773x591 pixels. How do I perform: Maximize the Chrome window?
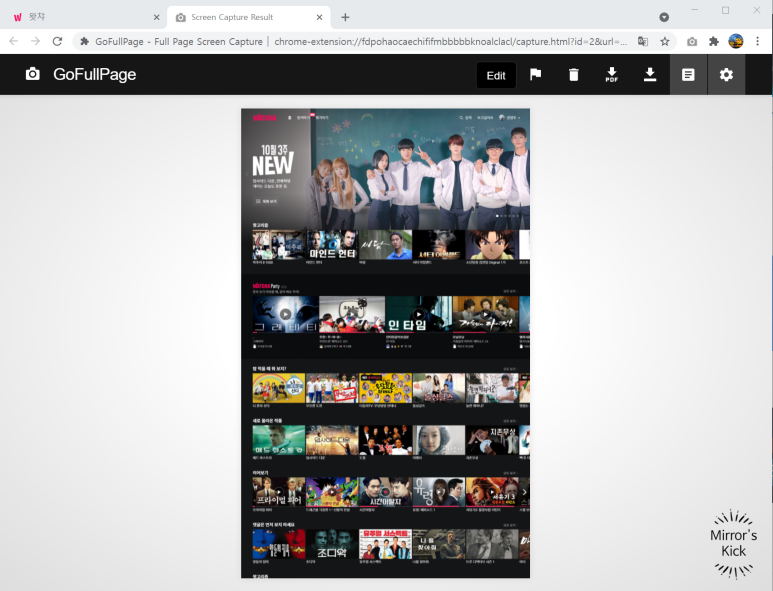pos(725,10)
